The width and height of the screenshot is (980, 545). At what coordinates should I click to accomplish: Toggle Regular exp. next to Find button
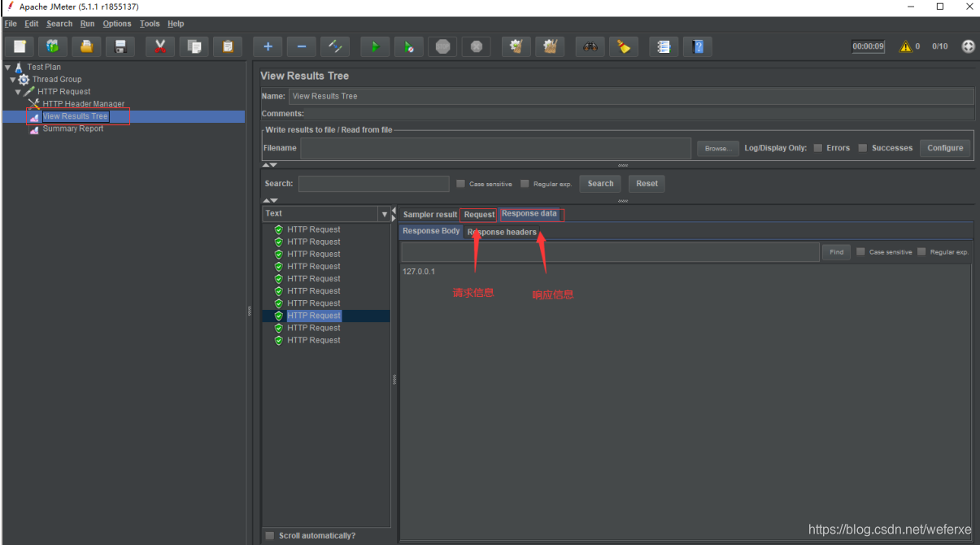point(921,252)
